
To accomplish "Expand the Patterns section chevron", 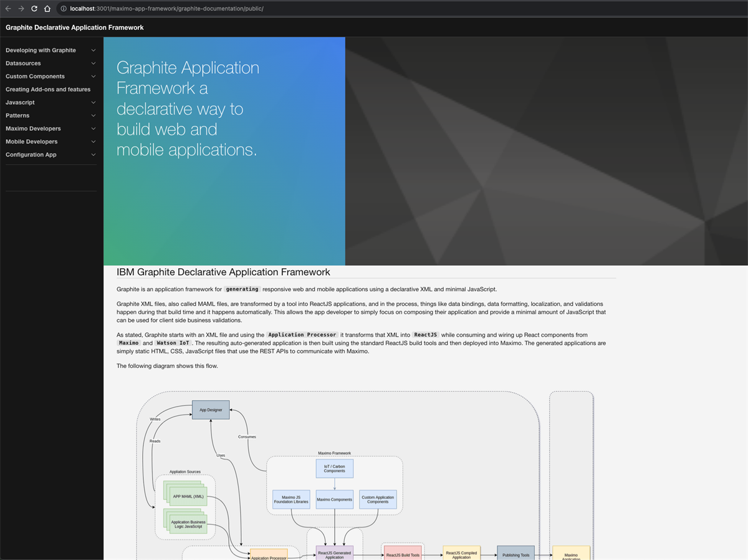I will coord(93,116).
